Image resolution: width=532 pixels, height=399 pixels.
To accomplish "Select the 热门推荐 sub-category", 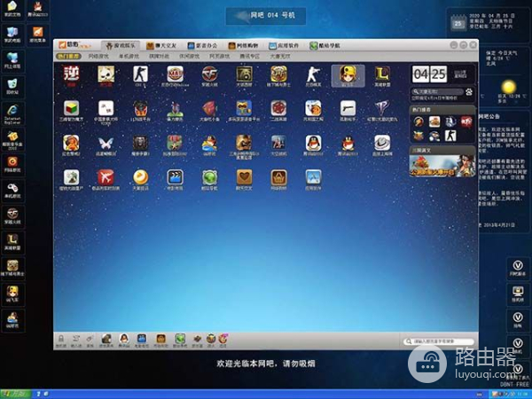I will pos(68,56).
